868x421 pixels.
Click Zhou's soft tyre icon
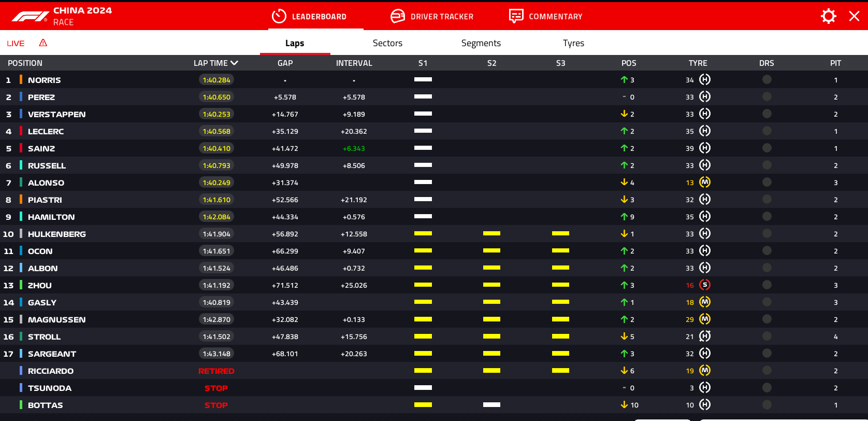[x=705, y=285]
